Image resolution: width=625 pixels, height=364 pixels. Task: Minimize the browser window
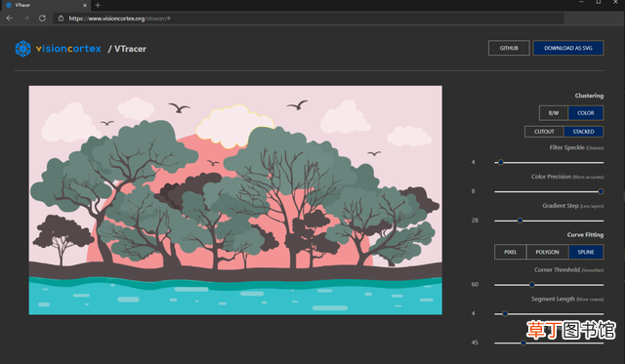[x=581, y=2]
